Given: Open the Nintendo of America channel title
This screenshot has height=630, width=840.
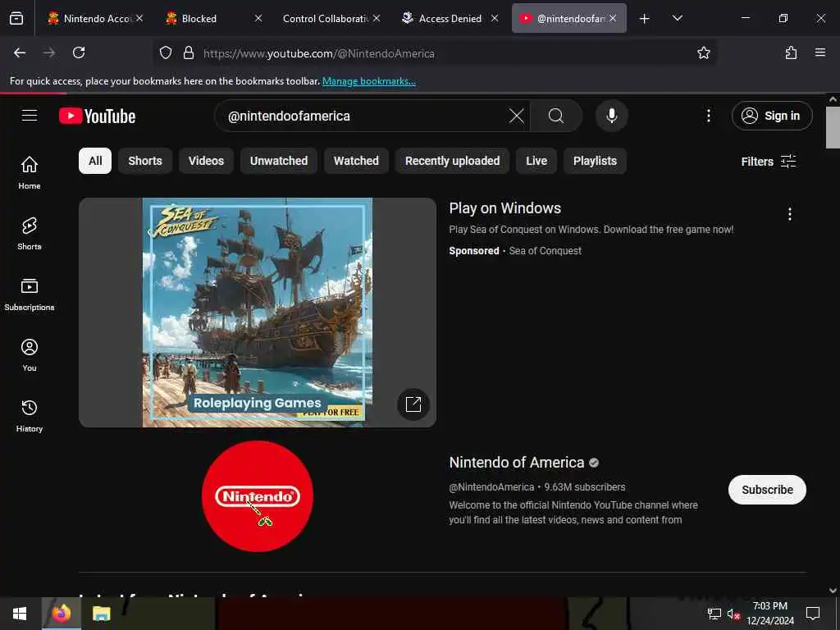Looking at the screenshot, I should click(517, 463).
